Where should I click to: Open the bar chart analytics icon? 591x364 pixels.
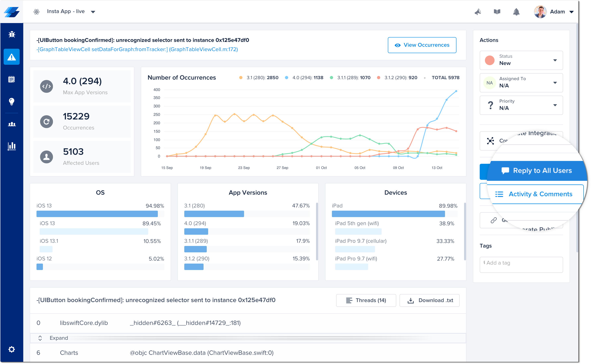12,146
